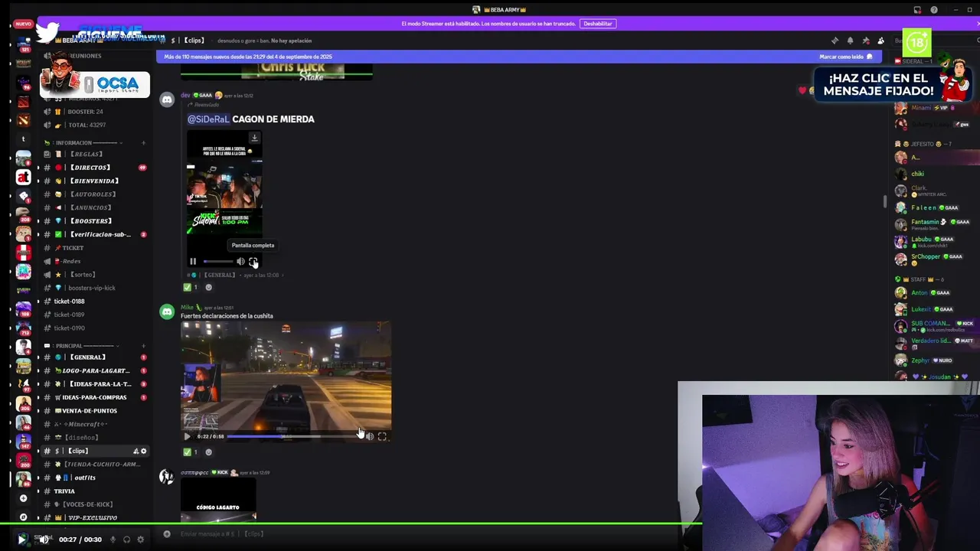Close the streamer mode banner
The width and height of the screenshot is (980, 551).
click(977, 24)
